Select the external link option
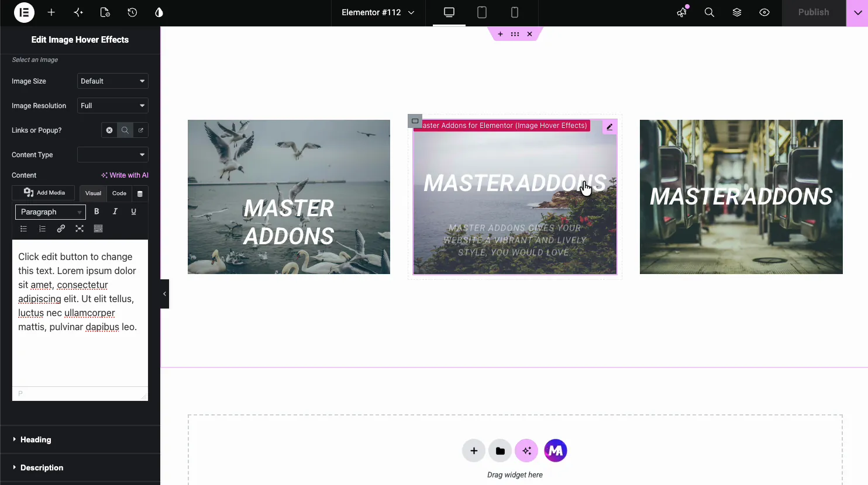 (x=140, y=130)
